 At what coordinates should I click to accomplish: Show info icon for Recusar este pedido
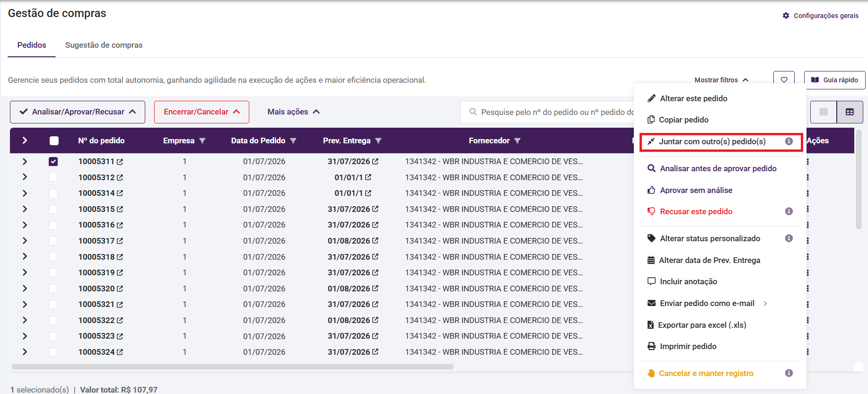click(x=789, y=211)
